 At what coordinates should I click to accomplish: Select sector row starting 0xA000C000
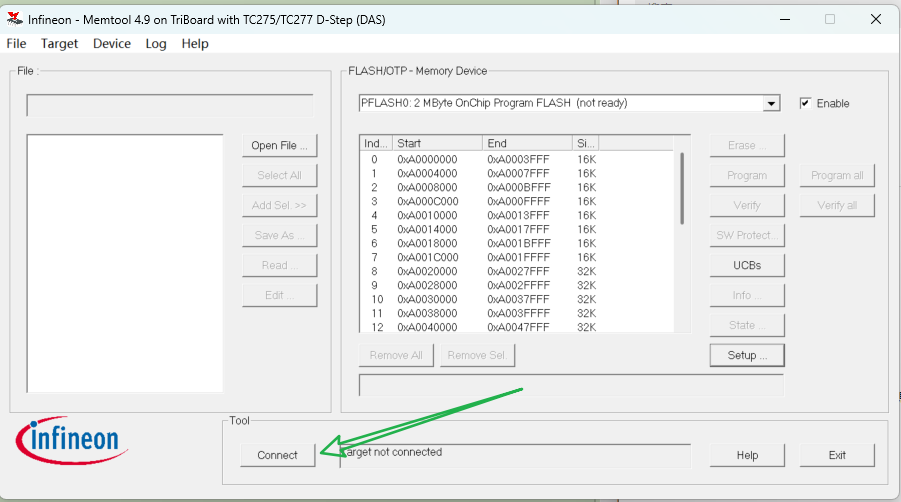coord(517,201)
